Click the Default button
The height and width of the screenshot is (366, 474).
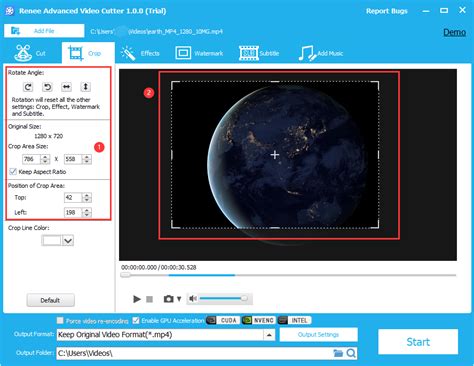pos(50,300)
